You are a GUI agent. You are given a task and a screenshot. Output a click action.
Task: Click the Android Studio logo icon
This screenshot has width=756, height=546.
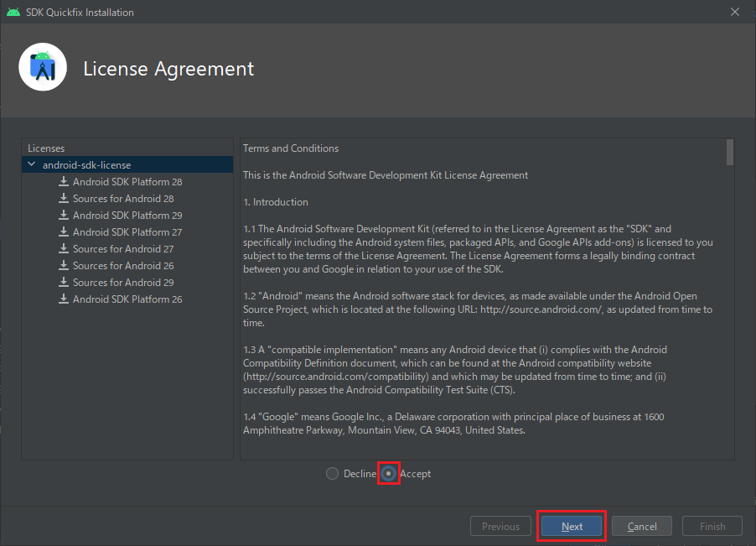coord(43,67)
